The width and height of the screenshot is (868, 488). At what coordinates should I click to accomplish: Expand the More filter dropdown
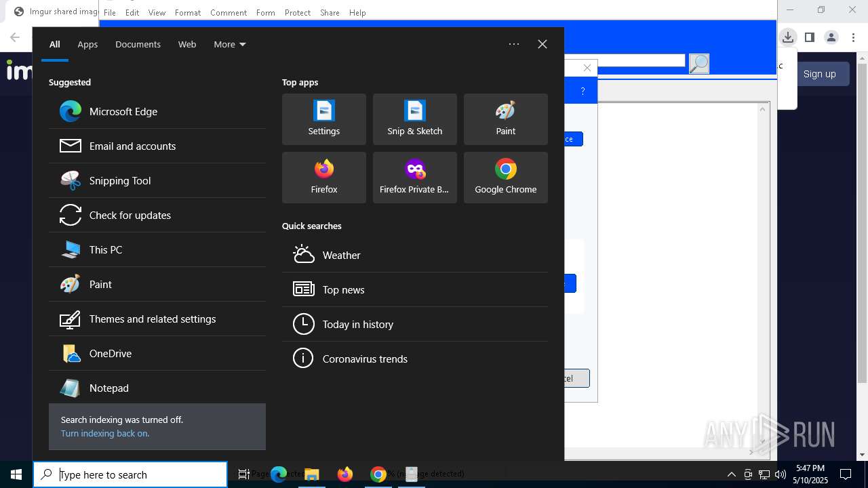tap(230, 44)
